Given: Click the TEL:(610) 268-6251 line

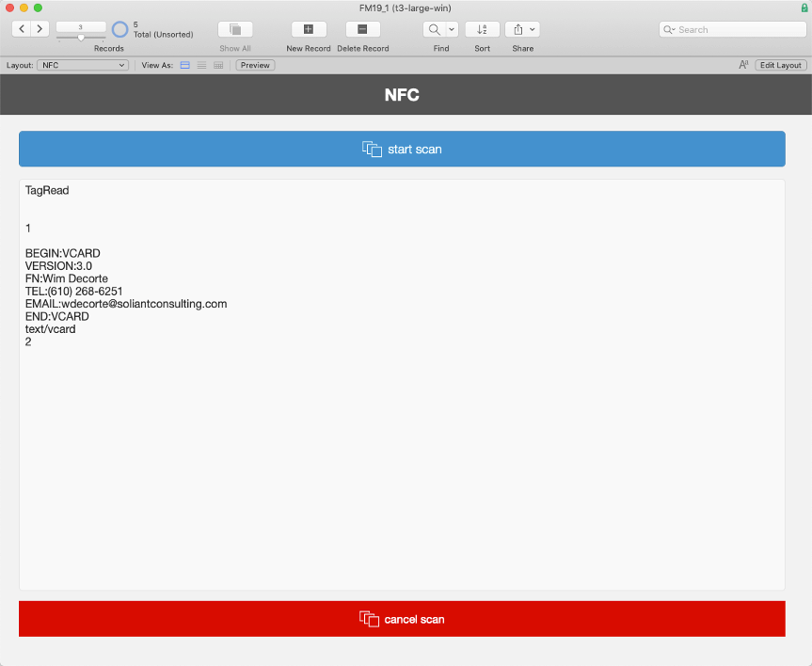Looking at the screenshot, I should 74,291.
